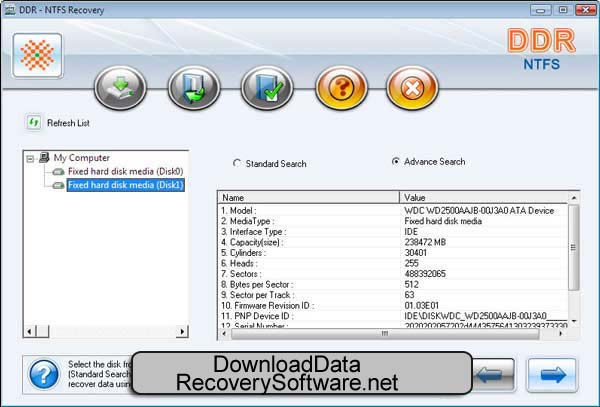
Task: Click the '10. Firmware Revision ID :' row name
Action: point(267,306)
